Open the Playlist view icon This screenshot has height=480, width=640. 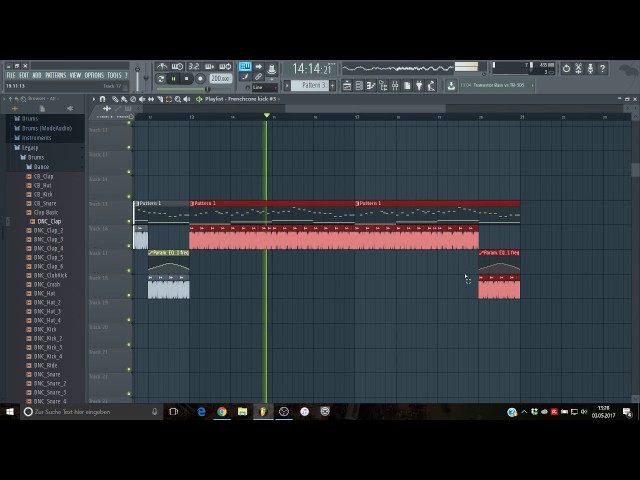347,85
